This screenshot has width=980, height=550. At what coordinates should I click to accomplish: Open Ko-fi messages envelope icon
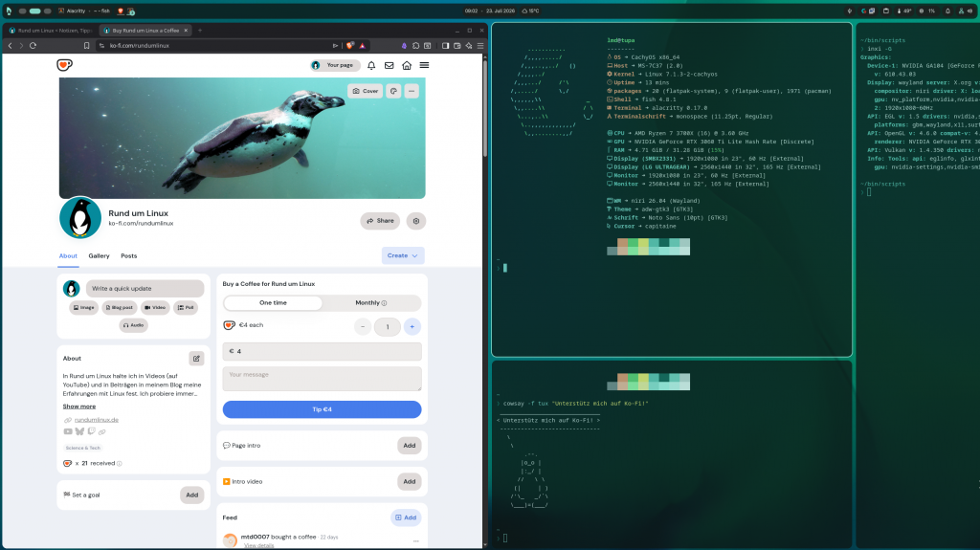[389, 65]
